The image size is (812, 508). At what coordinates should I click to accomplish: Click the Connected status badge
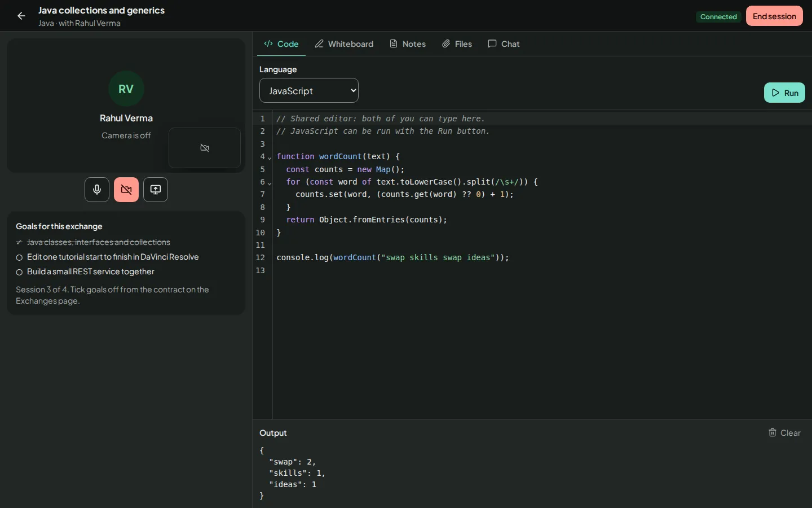coord(718,17)
